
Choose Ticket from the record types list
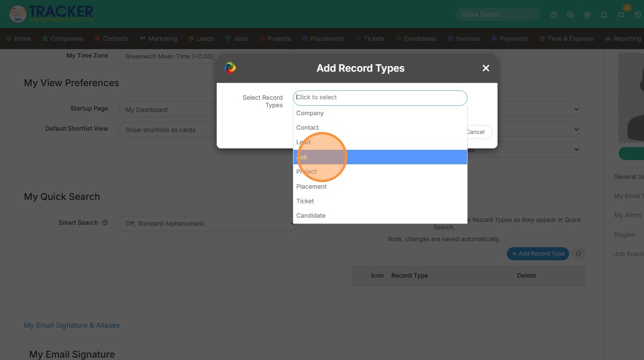click(x=380, y=201)
